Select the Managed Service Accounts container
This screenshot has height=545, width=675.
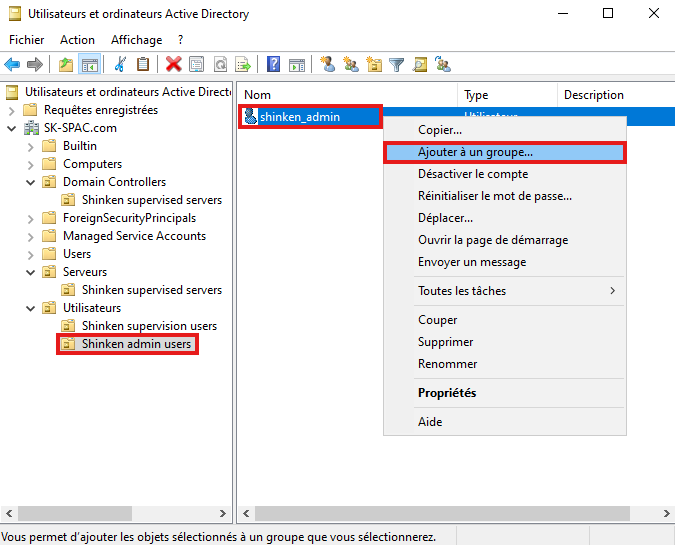(134, 236)
